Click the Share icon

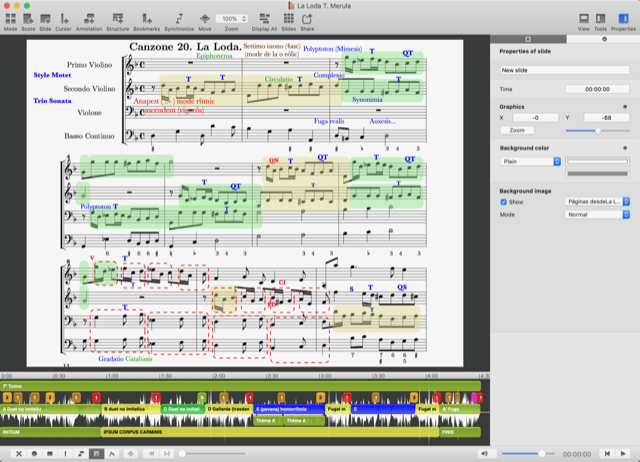click(306, 20)
